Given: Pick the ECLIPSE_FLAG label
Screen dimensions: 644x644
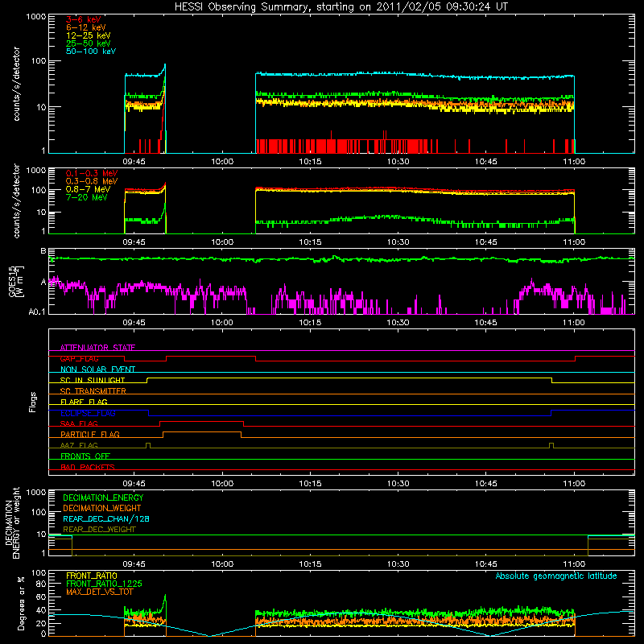Looking at the screenshot, I should [x=88, y=413].
